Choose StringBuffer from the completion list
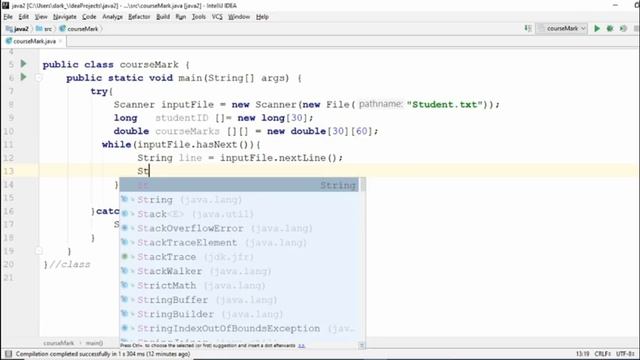The image size is (640, 360). (239, 300)
